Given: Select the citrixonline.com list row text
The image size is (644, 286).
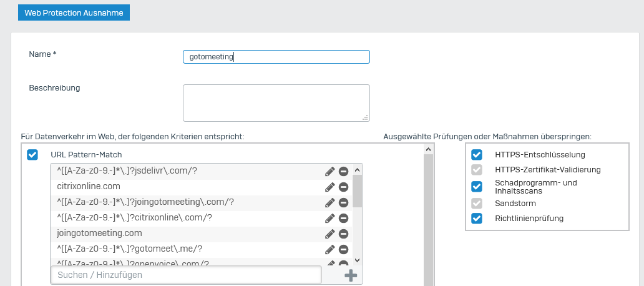Looking at the screenshot, I should point(89,187).
